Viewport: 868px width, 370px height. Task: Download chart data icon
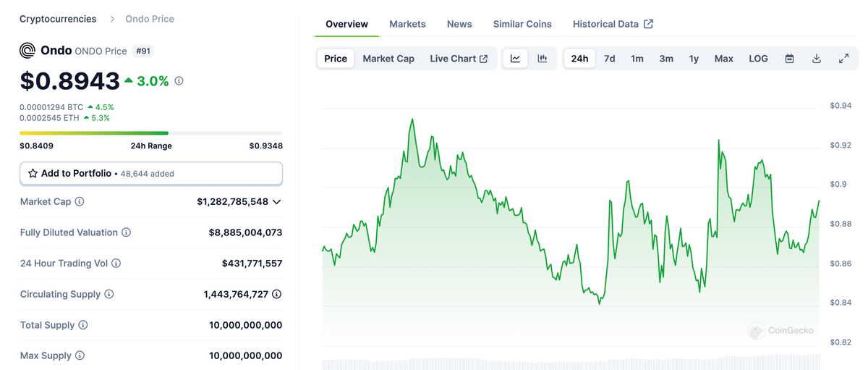816,59
